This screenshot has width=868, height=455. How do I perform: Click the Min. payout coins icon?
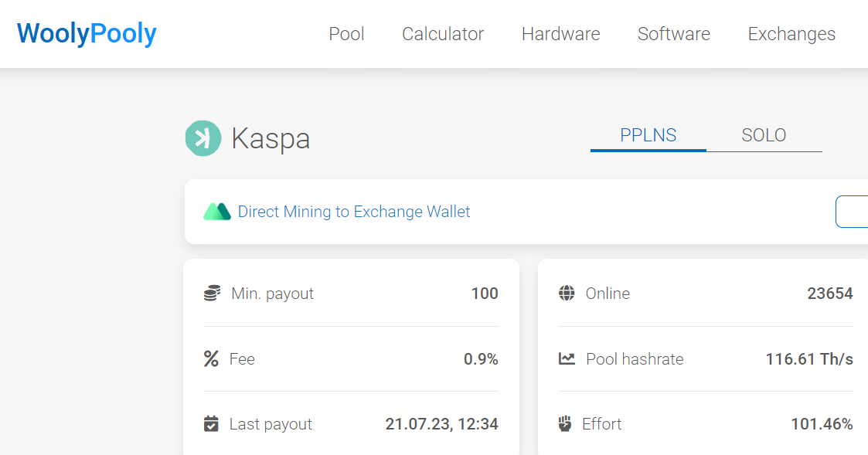(212, 294)
